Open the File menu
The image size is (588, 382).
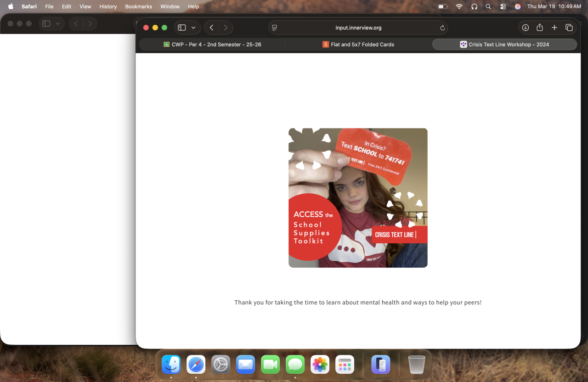(x=49, y=6)
